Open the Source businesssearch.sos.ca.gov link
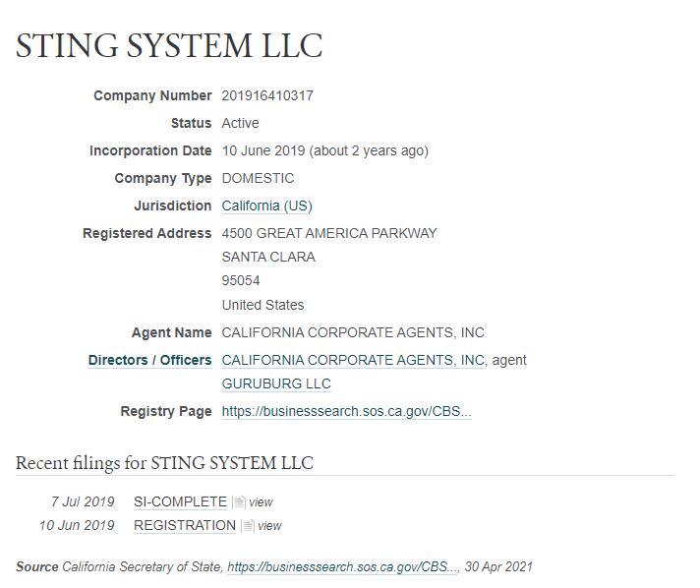Image resolution: width=700 pixels, height=588 pixels. [343, 566]
